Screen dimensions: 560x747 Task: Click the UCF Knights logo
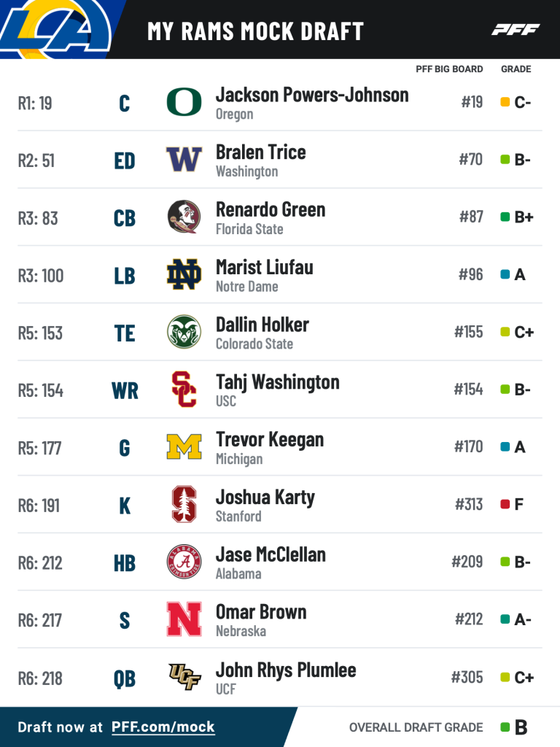184,677
